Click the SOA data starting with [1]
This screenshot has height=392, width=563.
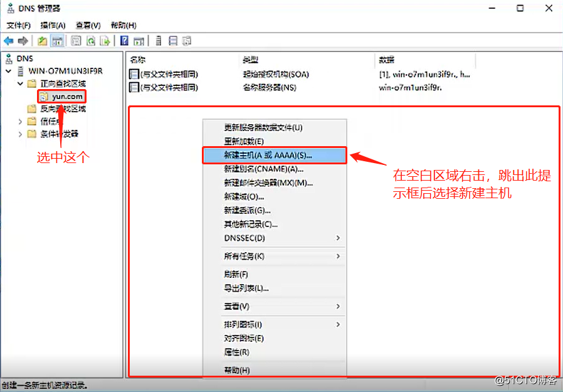[424, 75]
